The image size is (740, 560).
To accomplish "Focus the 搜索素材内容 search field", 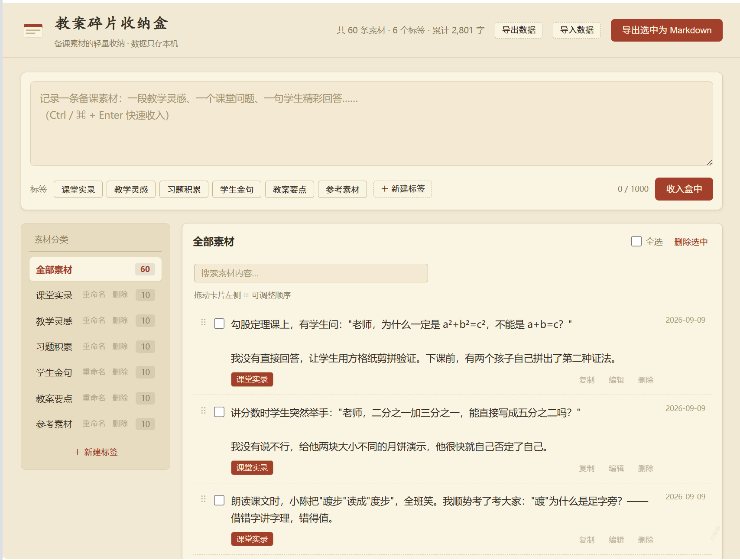I will 311,273.
